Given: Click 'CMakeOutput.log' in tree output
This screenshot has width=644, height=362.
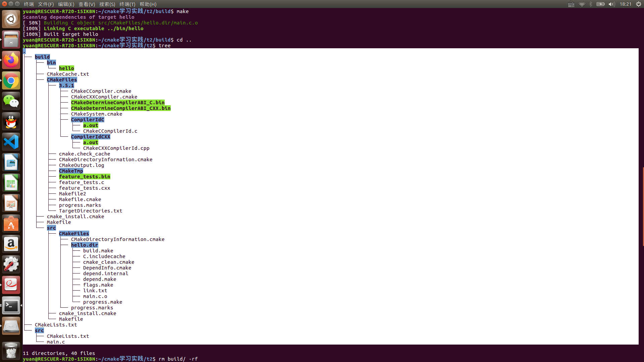Looking at the screenshot, I should [x=82, y=165].
